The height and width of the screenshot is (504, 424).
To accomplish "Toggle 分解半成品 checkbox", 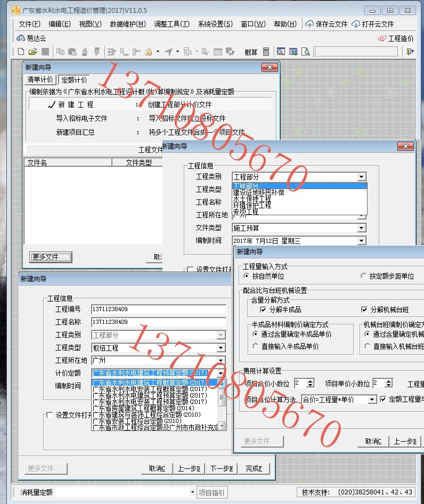I will point(263,310).
